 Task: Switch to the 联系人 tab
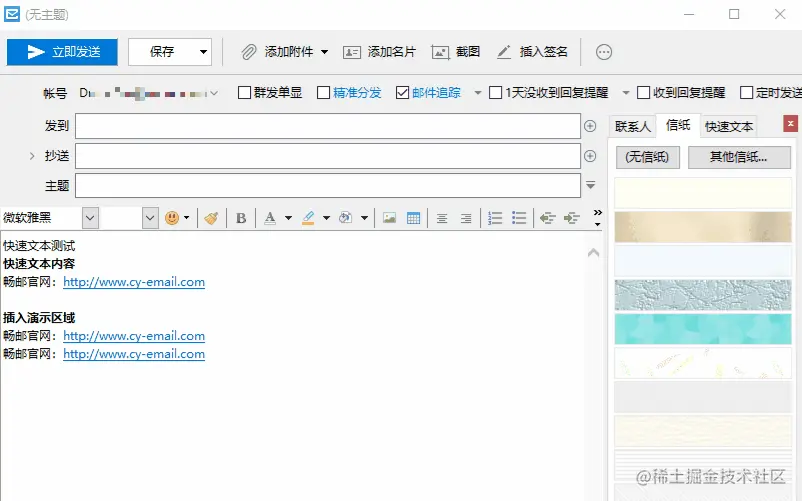[632, 126]
